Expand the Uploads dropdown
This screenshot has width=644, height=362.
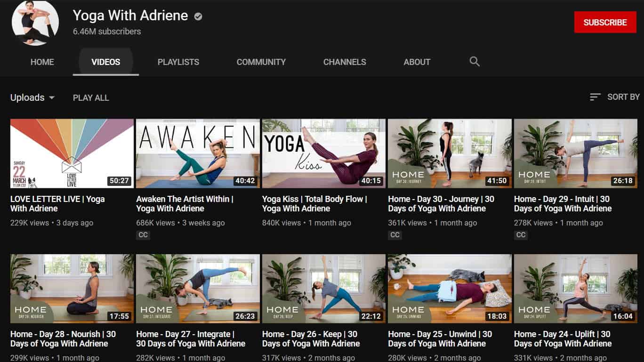tap(32, 97)
